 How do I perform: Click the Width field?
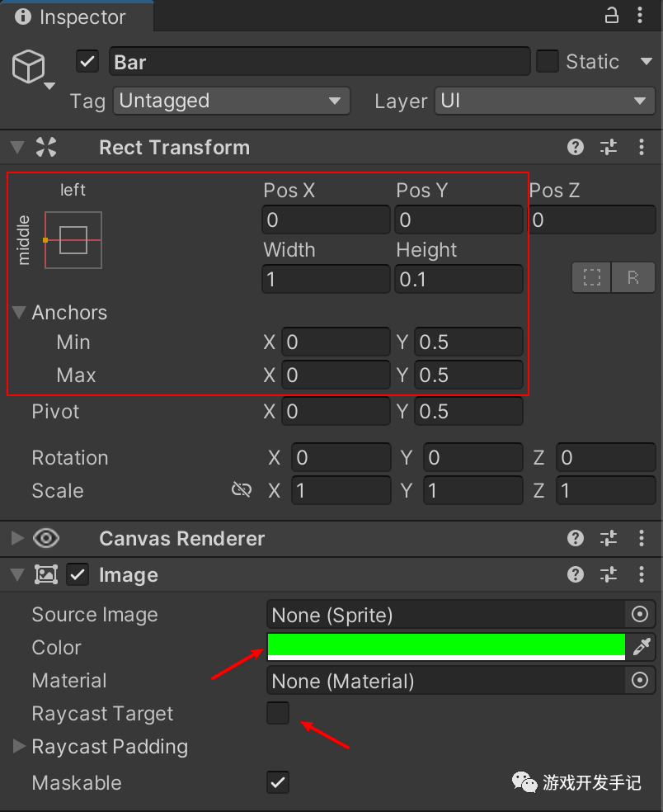coord(326,279)
